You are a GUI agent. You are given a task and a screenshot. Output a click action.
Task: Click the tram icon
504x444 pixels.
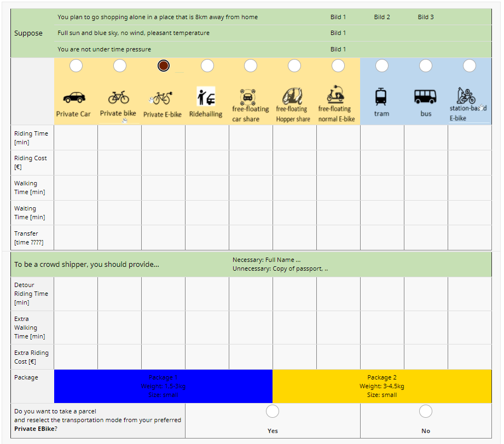click(381, 97)
